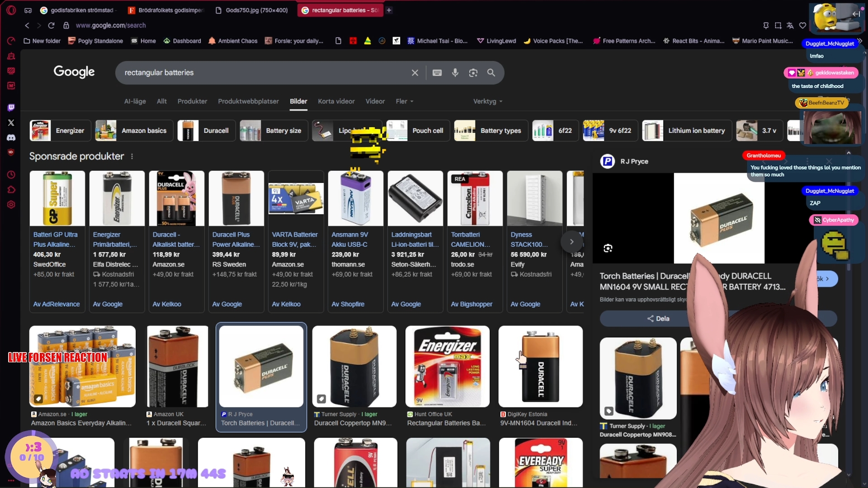Switch to the Produkter tab
This screenshot has width=868, height=488.
click(x=192, y=101)
